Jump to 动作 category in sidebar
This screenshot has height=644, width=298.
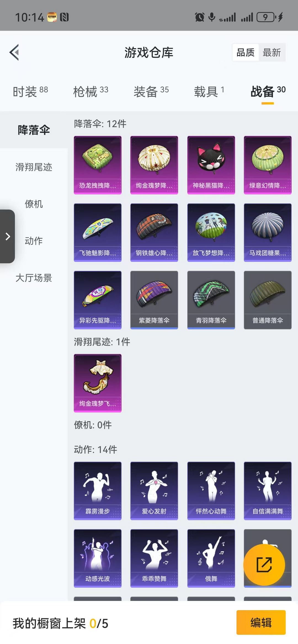click(34, 241)
